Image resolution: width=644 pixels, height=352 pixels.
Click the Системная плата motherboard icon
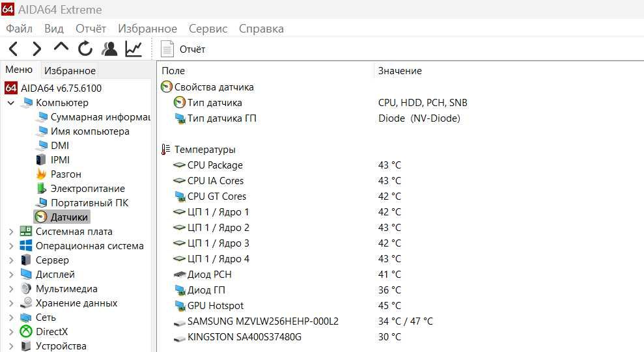click(26, 232)
